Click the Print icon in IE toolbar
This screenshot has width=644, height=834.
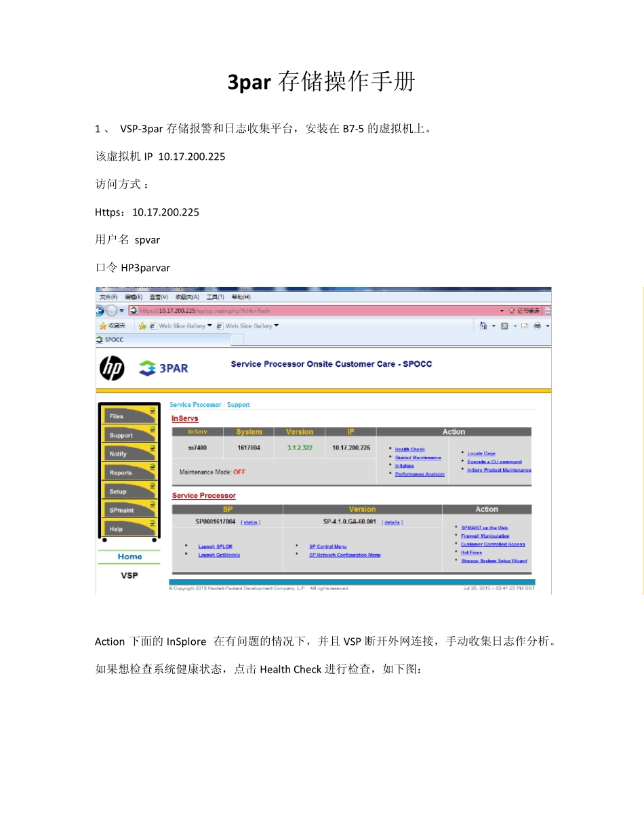click(x=537, y=326)
